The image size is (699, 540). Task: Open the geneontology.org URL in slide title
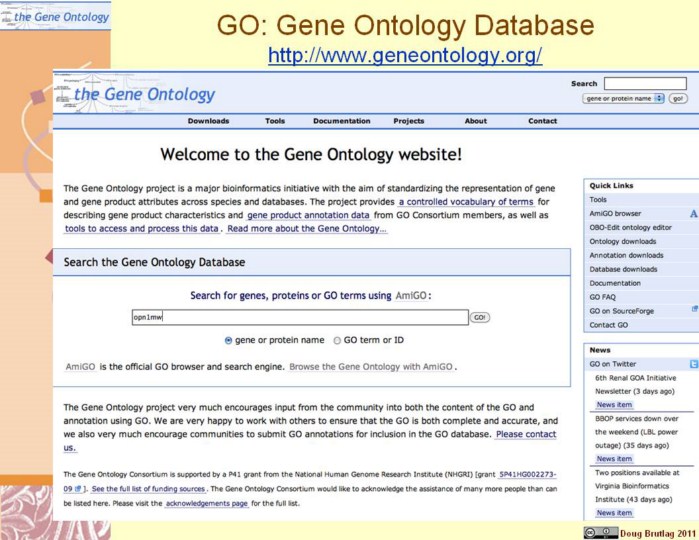coord(404,56)
